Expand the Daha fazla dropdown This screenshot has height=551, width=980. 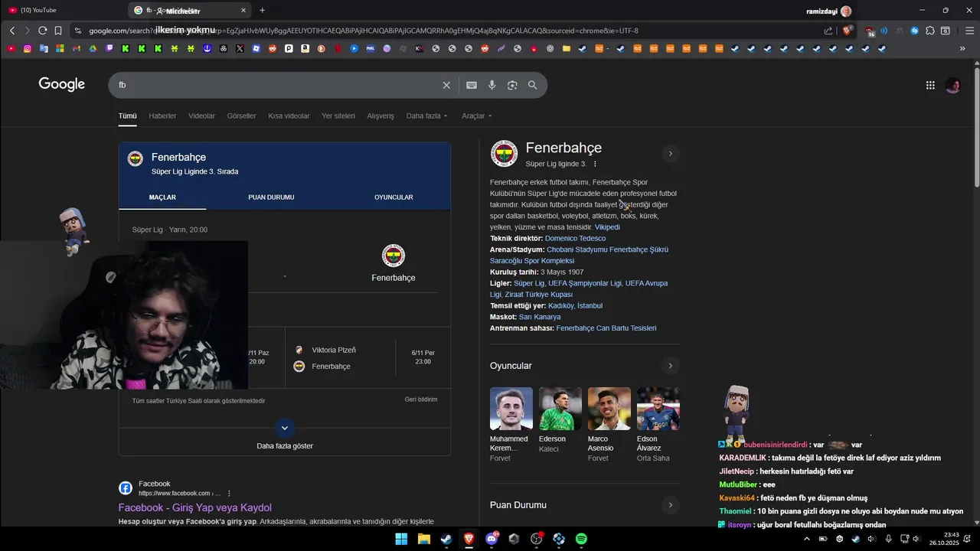tap(426, 116)
